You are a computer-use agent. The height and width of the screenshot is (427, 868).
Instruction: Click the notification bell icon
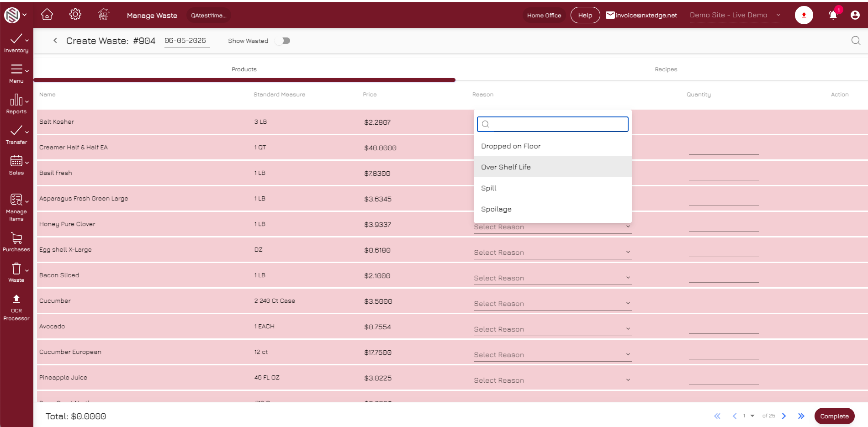[833, 15]
